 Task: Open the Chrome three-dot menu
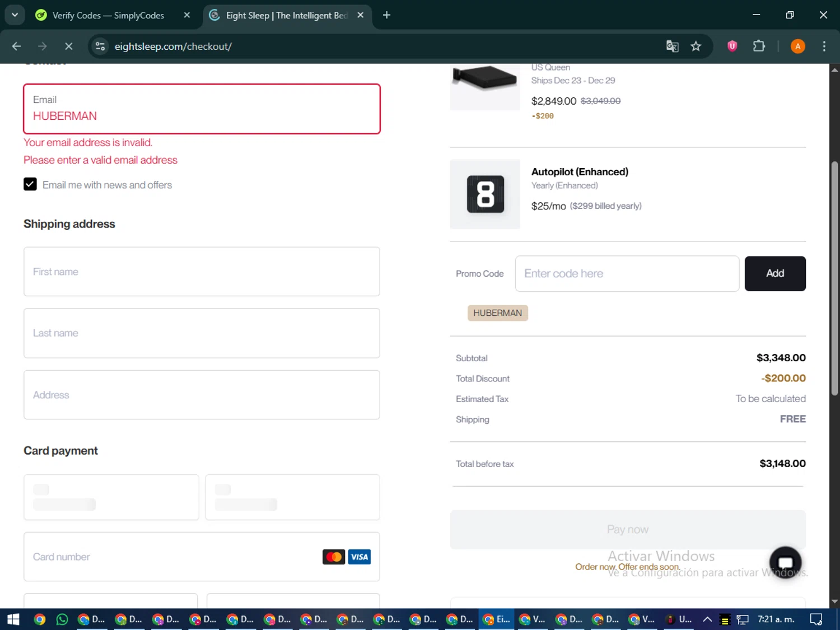coord(824,46)
